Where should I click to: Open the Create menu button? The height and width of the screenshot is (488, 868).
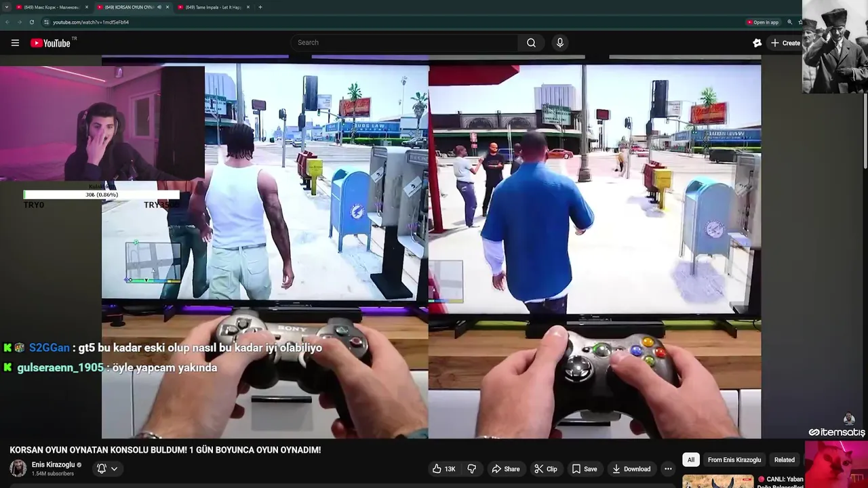click(785, 43)
